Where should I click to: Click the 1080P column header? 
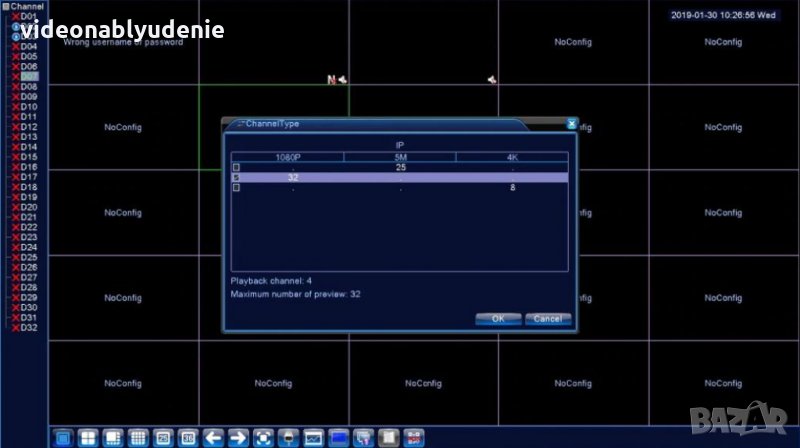[x=288, y=157]
